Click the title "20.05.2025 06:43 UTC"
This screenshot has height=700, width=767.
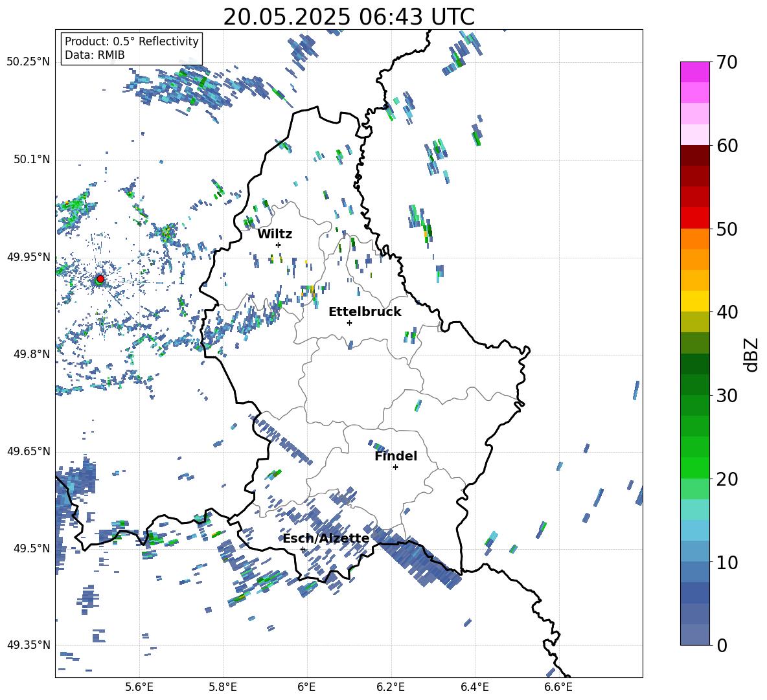click(x=349, y=17)
